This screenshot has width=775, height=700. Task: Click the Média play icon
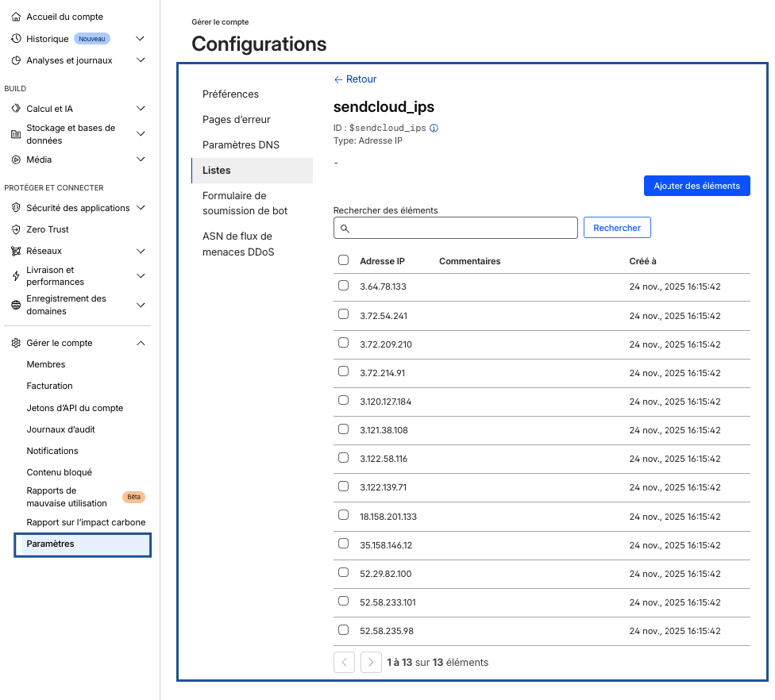click(16, 160)
